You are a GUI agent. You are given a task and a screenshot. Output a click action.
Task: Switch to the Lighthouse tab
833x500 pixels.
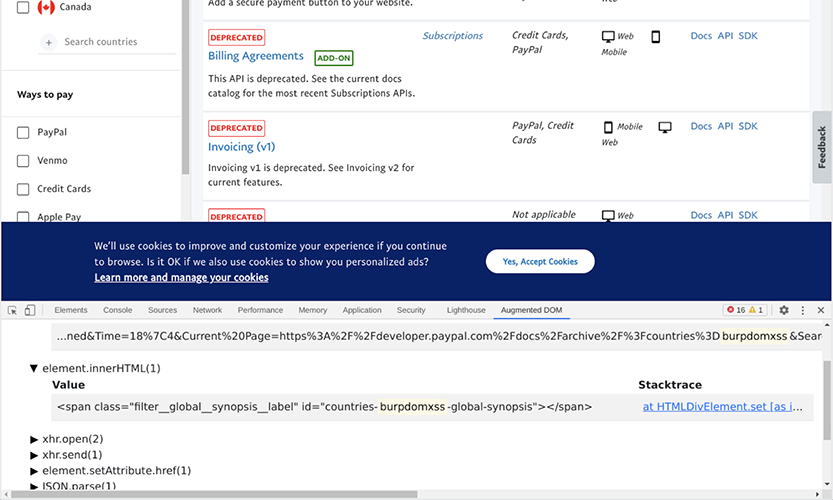click(x=466, y=310)
